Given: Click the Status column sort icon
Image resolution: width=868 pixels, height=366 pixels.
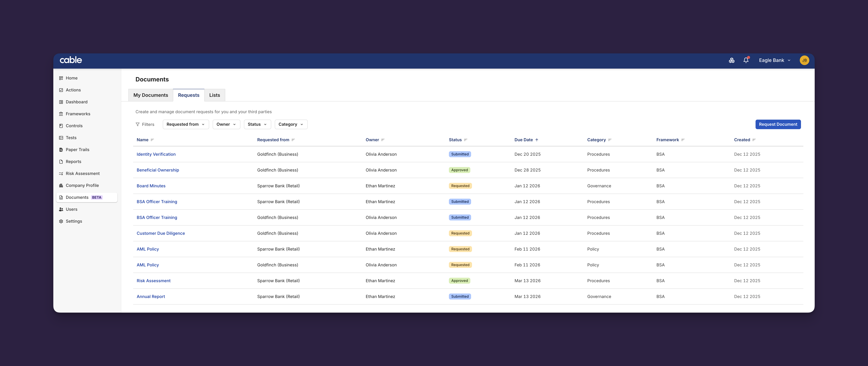Looking at the screenshot, I should pos(466,140).
